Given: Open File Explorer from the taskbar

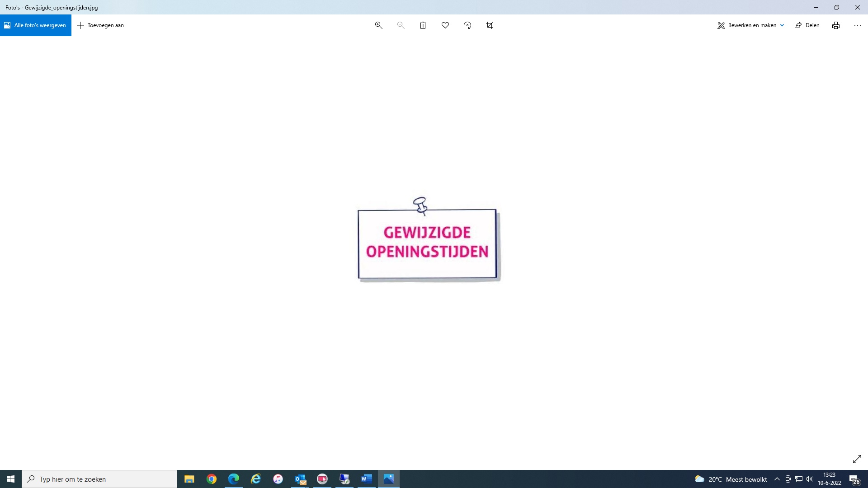Looking at the screenshot, I should 189,479.
